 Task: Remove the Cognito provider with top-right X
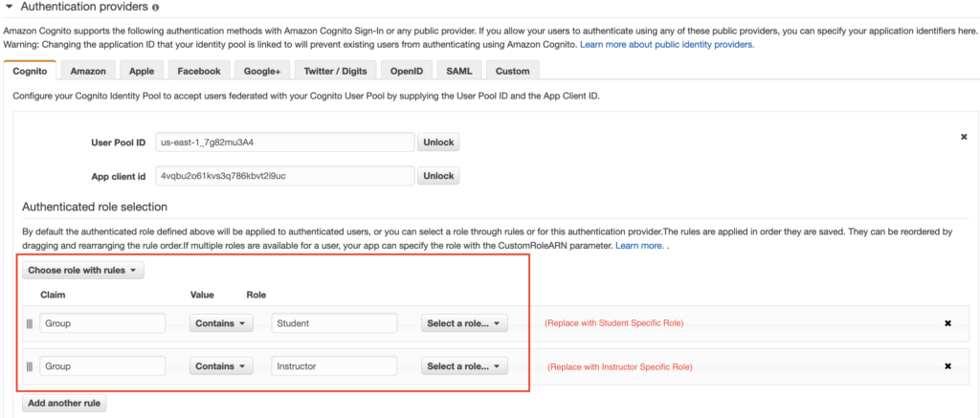(x=964, y=136)
